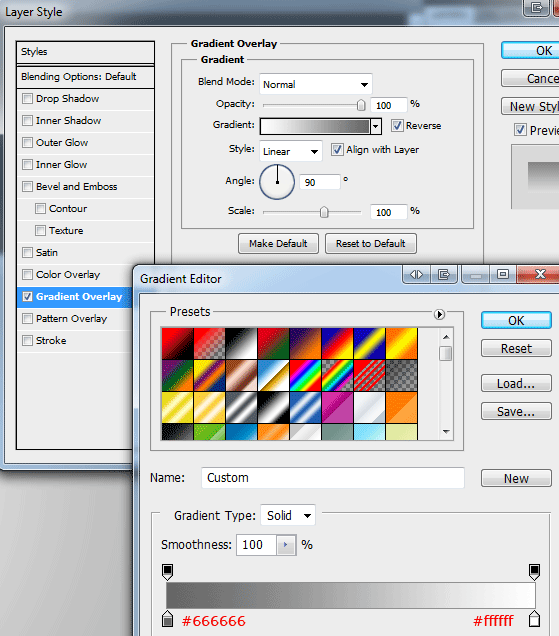Screen dimensions: 559x636
Task: Select the black-to-white gradient preset
Action: coord(241,344)
